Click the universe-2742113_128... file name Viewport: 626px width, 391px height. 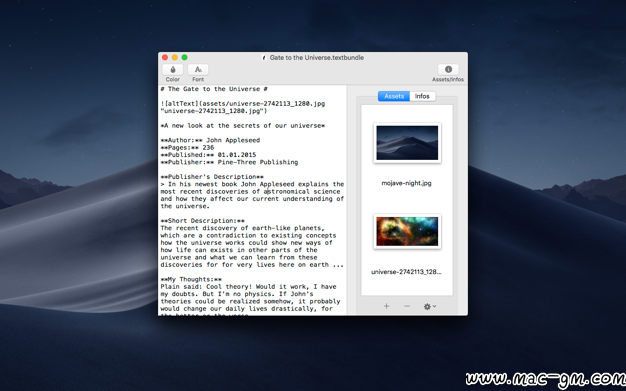point(406,272)
